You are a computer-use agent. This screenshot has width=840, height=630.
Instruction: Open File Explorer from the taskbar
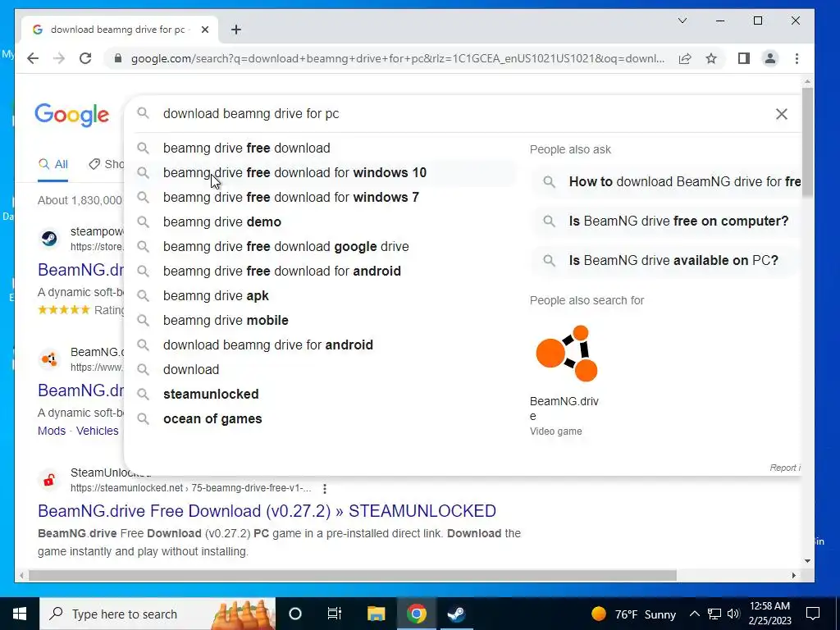pyautogui.click(x=376, y=614)
